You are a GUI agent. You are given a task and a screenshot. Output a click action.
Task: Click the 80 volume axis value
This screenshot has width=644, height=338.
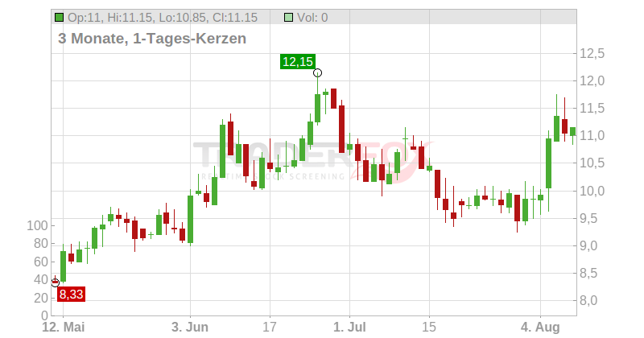click(x=41, y=244)
